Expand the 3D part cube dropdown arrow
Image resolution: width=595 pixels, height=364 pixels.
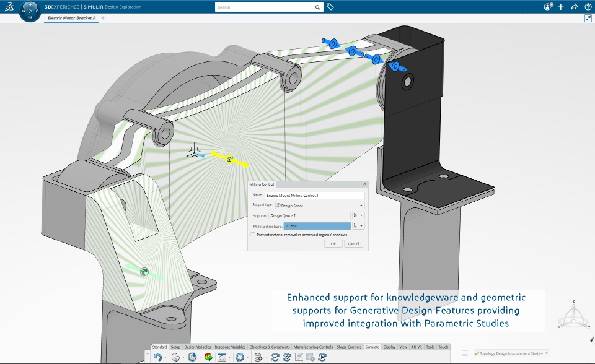coord(183,357)
